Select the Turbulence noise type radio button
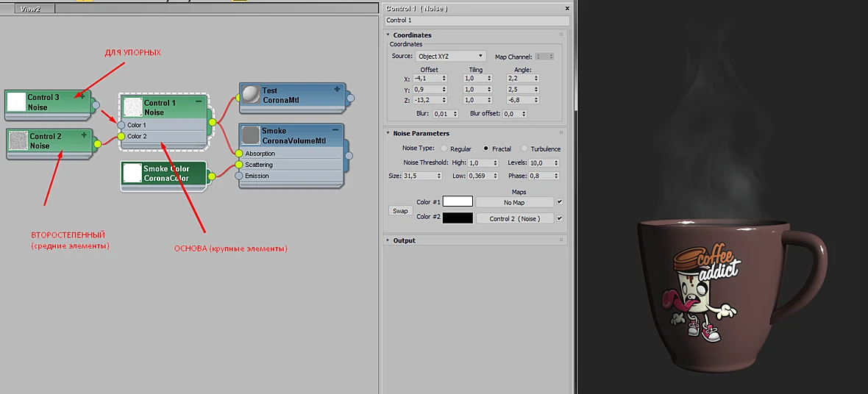Image resolution: width=868 pixels, height=394 pixels. click(x=524, y=149)
